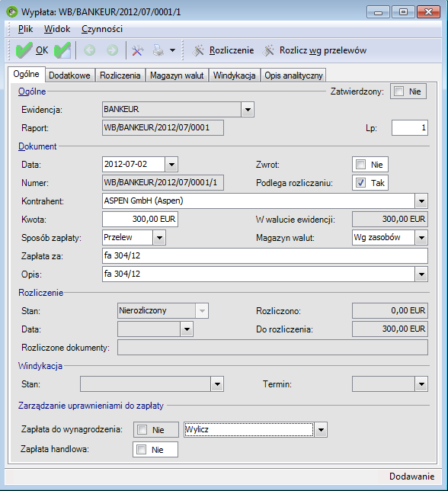
Task: Open the Sposób zapłaty dropdown
Action: click(x=159, y=238)
